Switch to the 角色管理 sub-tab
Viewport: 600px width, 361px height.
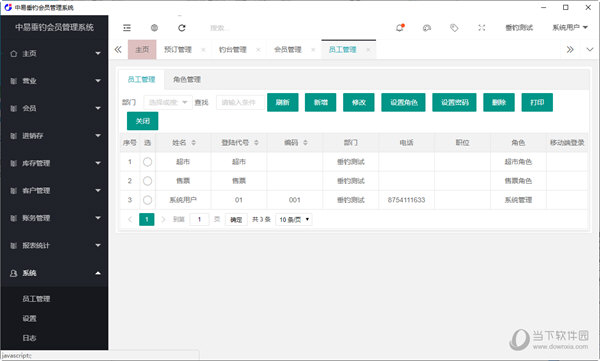tap(187, 80)
